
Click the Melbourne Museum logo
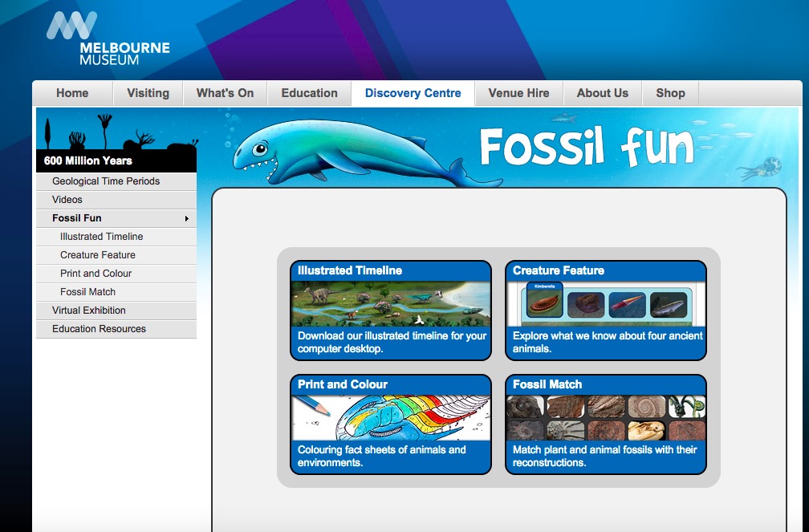pos(108,39)
